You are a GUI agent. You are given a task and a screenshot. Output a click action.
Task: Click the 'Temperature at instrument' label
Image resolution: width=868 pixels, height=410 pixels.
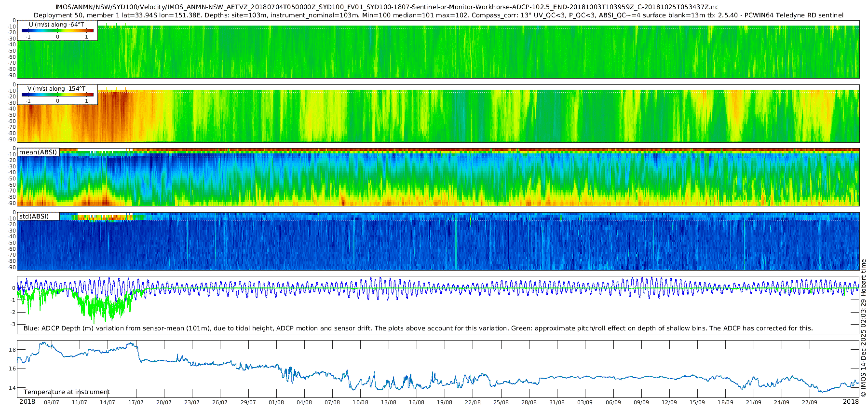67,392
